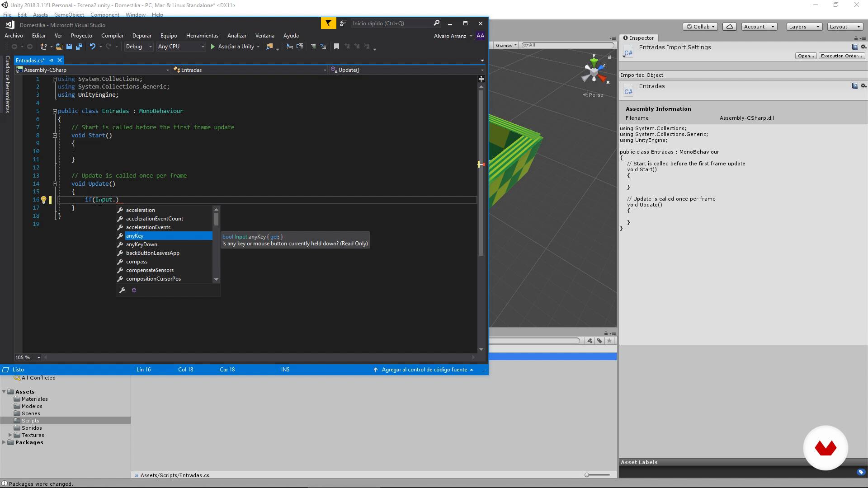Viewport: 868px width, 488px height.
Task: Toggle a bookmark with the bookmark icon
Action: [x=336, y=47]
